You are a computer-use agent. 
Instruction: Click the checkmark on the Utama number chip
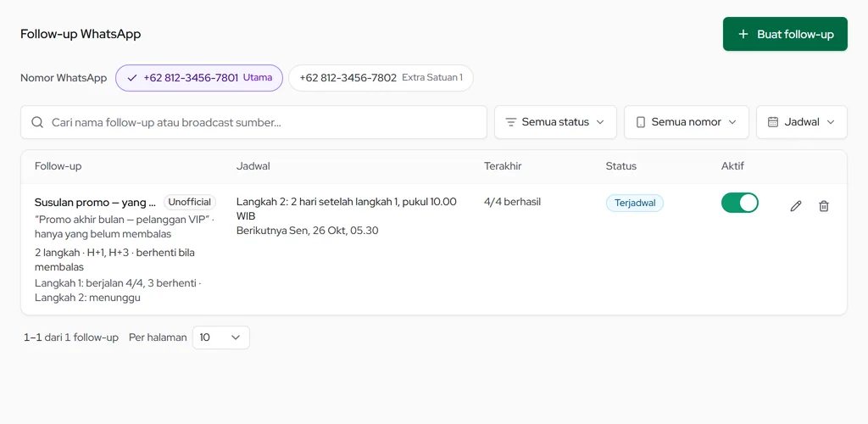click(x=131, y=78)
